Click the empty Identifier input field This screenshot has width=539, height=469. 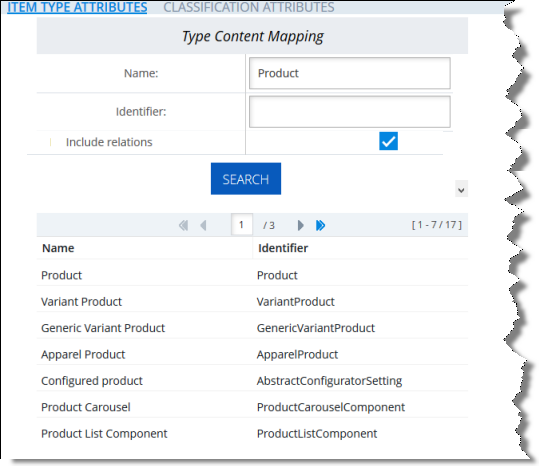pyautogui.click(x=350, y=112)
